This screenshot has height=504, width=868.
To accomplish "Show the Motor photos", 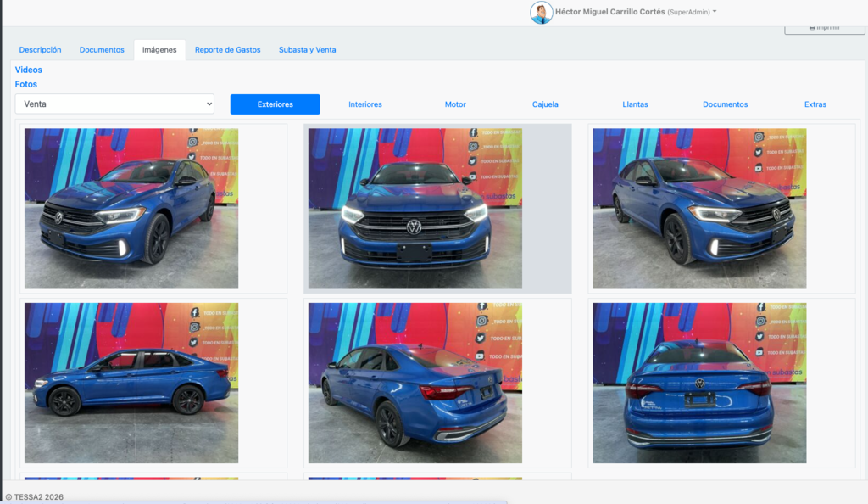I will [455, 104].
